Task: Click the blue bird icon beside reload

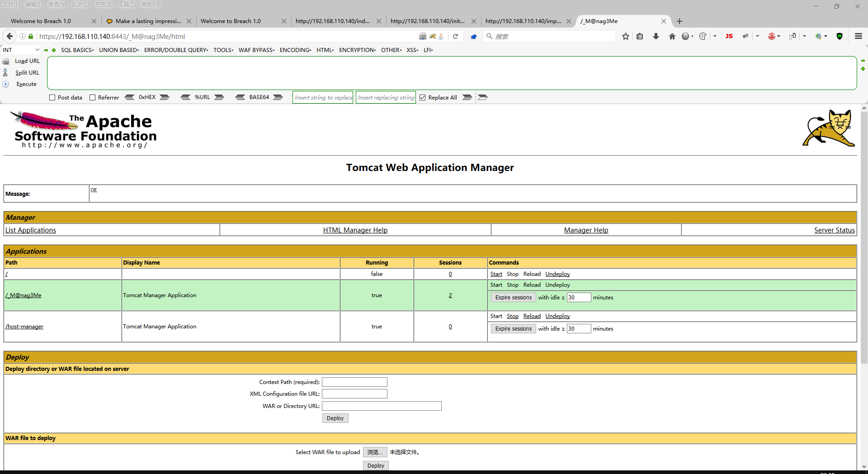Action: tap(473, 36)
